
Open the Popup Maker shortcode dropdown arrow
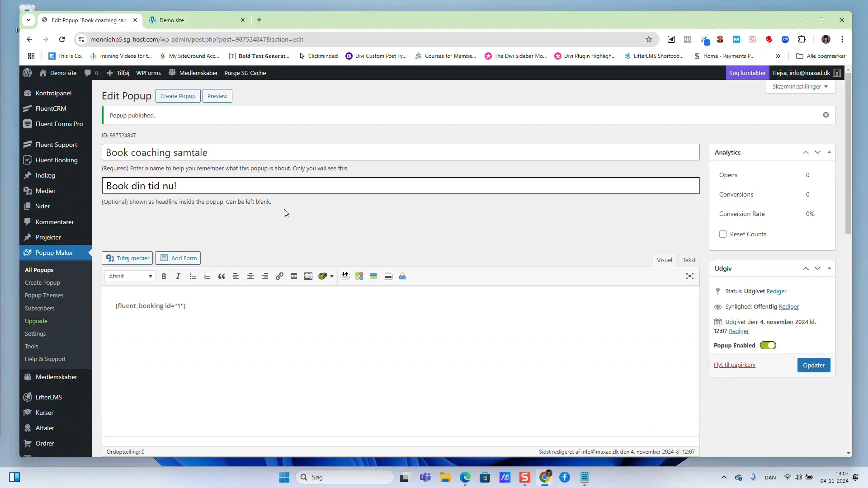coord(332,276)
